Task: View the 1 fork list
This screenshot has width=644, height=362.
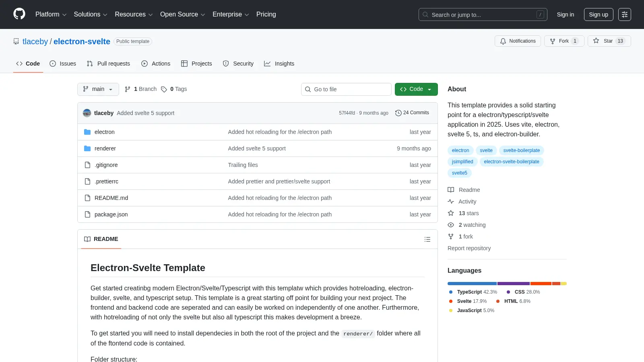Action: click(x=460, y=237)
